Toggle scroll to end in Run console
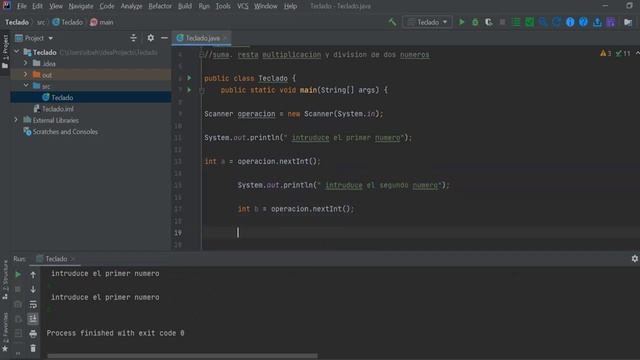Screen dimensions: 640x360 click(33, 319)
